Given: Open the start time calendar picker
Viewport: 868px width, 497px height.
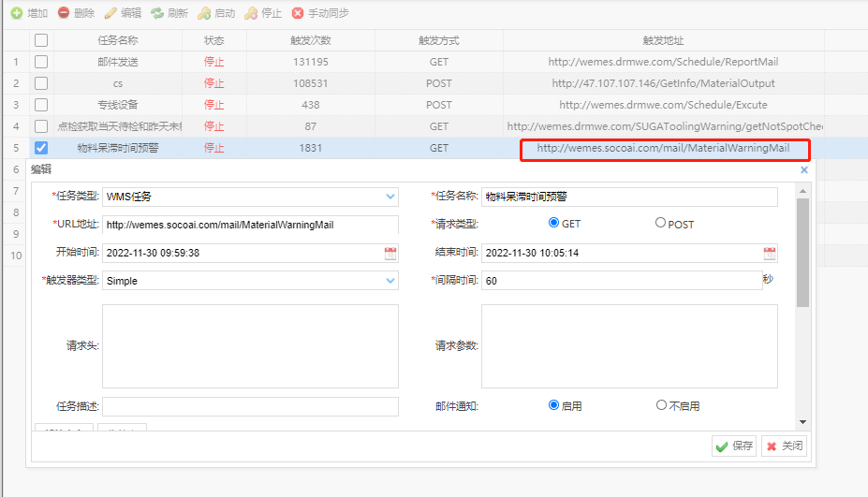Looking at the screenshot, I should tap(390, 253).
